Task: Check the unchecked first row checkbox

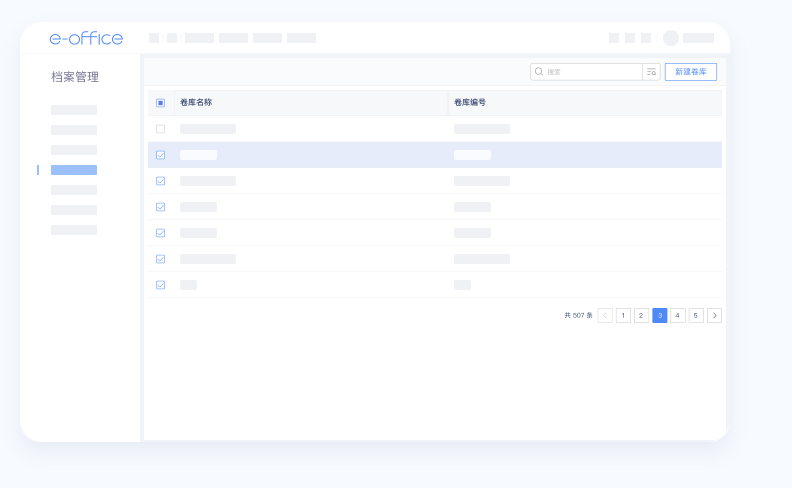Action: 160,129
